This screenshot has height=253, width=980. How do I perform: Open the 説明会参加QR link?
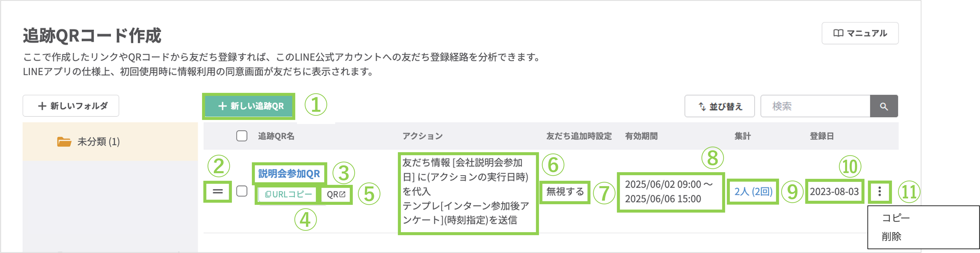(289, 174)
